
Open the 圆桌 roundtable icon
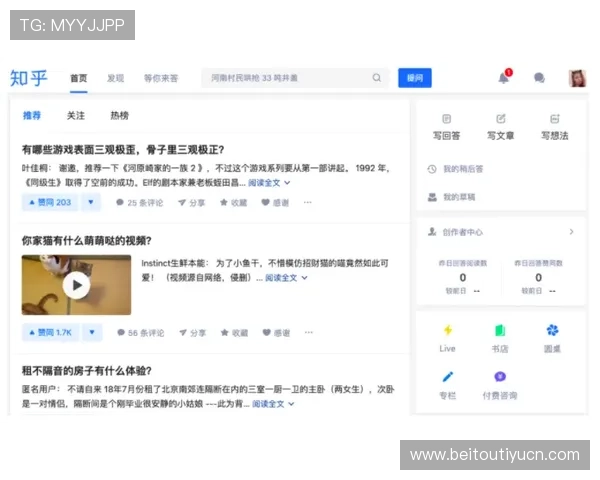coord(552,330)
